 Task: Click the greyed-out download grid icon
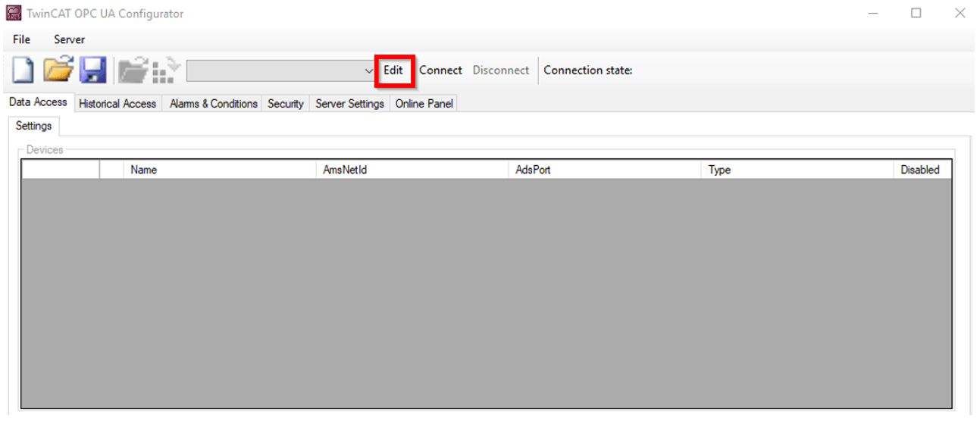pos(167,70)
